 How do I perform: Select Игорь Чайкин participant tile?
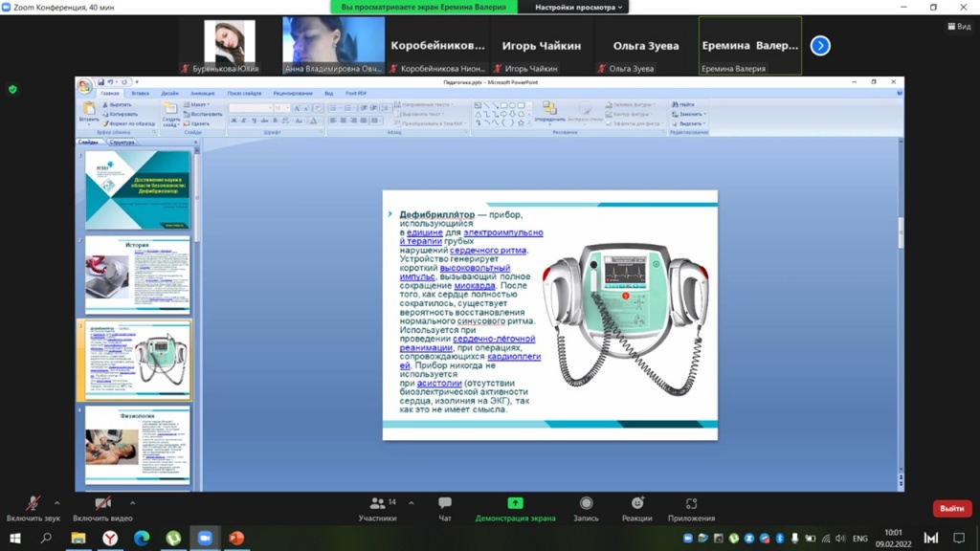pyautogui.click(x=542, y=46)
